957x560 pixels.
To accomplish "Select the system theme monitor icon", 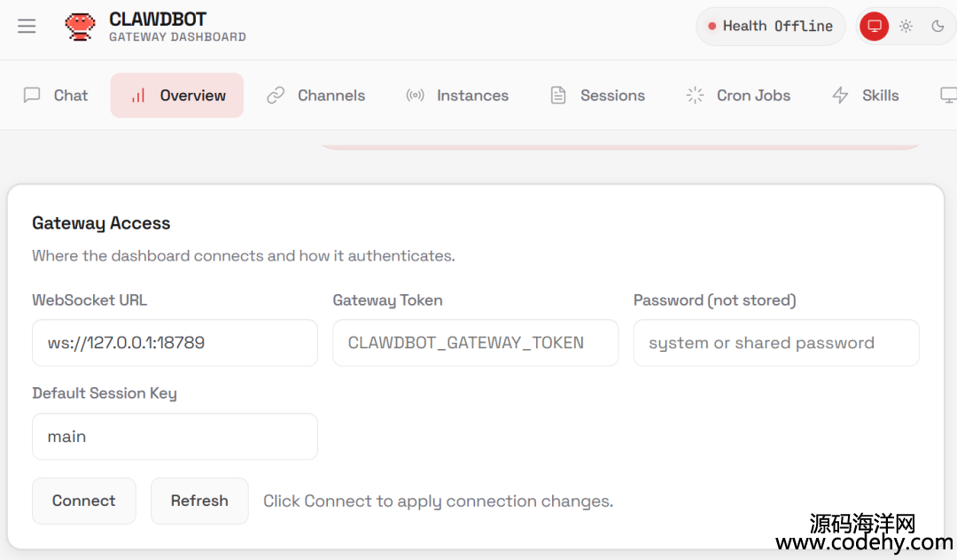I will click(x=874, y=27).
